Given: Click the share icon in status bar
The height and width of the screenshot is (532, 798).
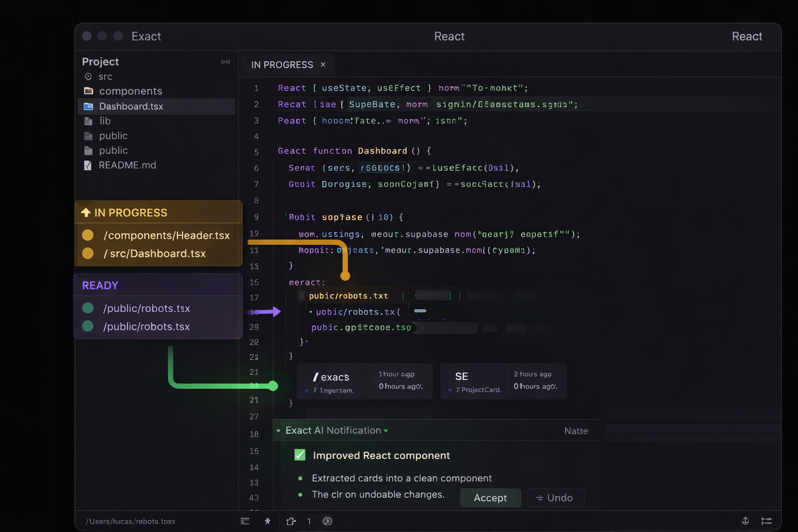Looking at the screenshot, I should (x=291, y=521).
